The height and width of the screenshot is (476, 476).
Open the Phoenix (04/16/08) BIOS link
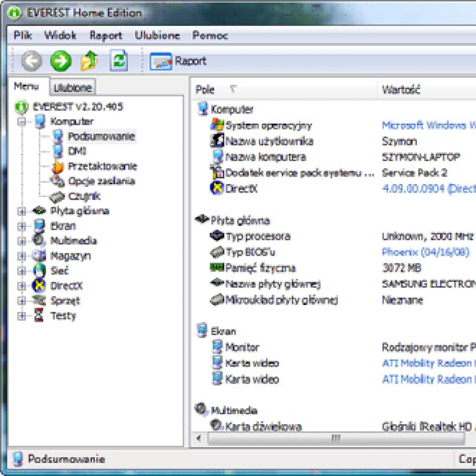point(426,252)
